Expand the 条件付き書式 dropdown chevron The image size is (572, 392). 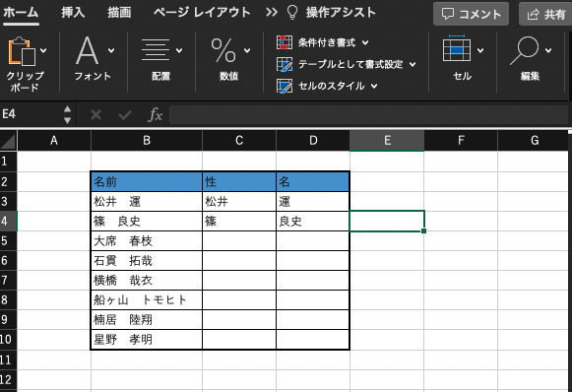click(x=365, y=43)
